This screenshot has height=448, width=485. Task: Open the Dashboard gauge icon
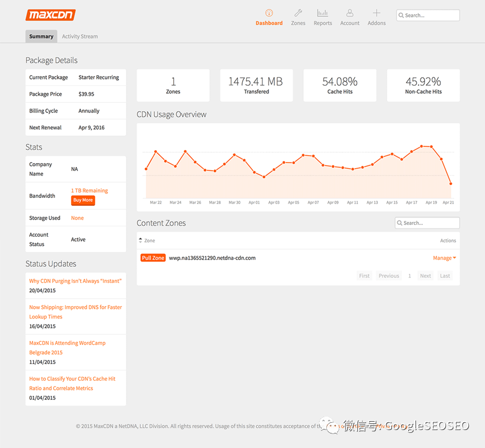[269, 13]
